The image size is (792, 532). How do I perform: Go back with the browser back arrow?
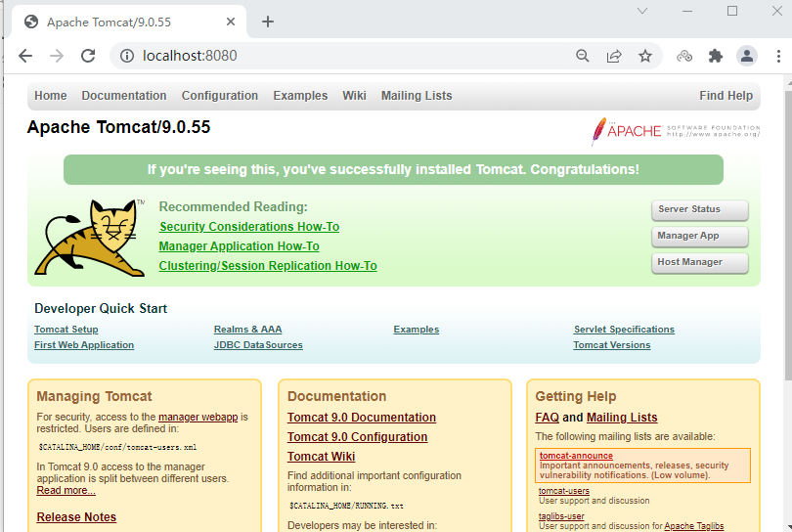(x=25, y=56)
